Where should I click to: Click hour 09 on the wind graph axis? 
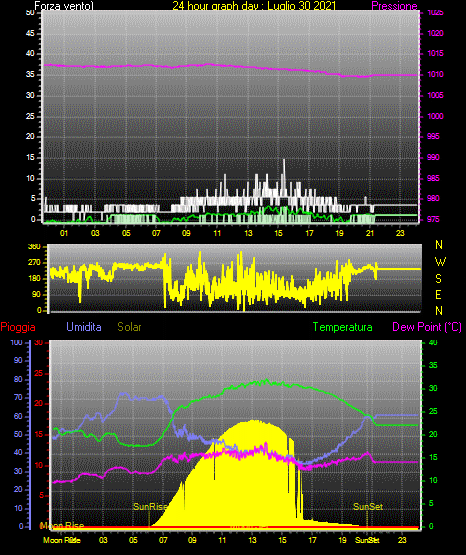pyautogui.click(x=186, y=233)
